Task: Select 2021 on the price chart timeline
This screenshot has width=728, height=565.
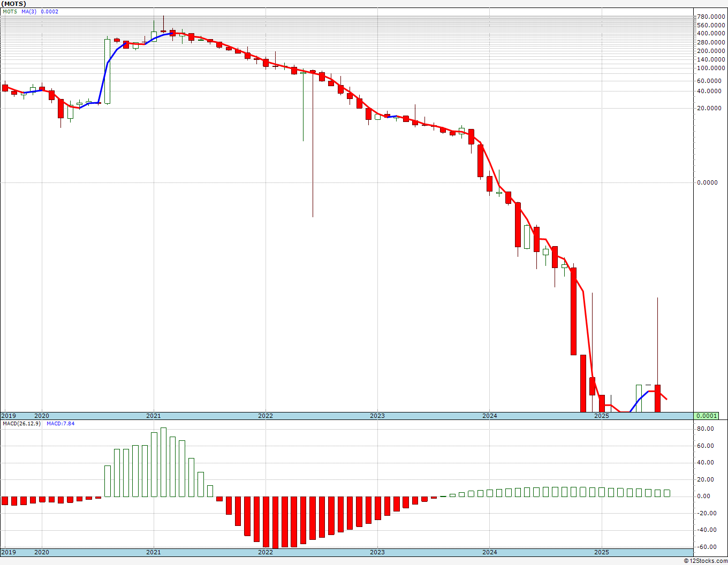Action: pos(153,416)
